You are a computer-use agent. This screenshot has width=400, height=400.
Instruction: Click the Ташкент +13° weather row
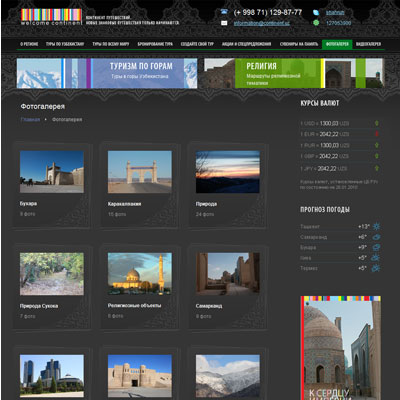pos(340,227)
